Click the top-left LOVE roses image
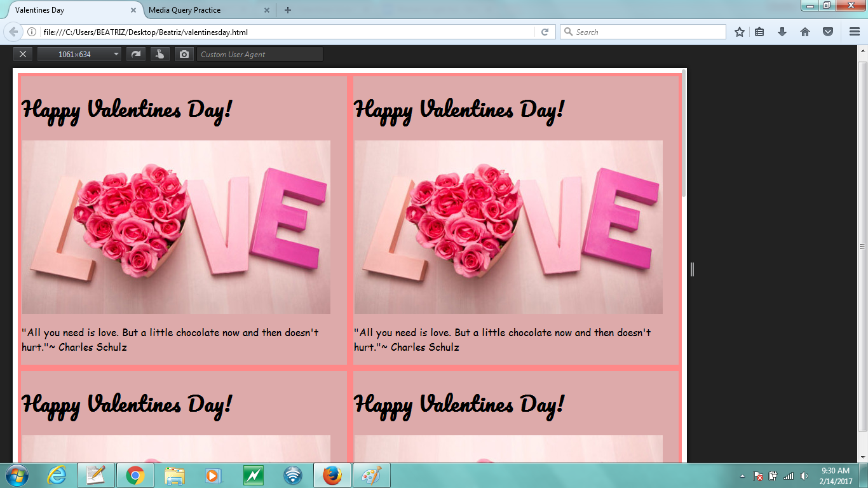868x488 pixels. click(176, 227)
